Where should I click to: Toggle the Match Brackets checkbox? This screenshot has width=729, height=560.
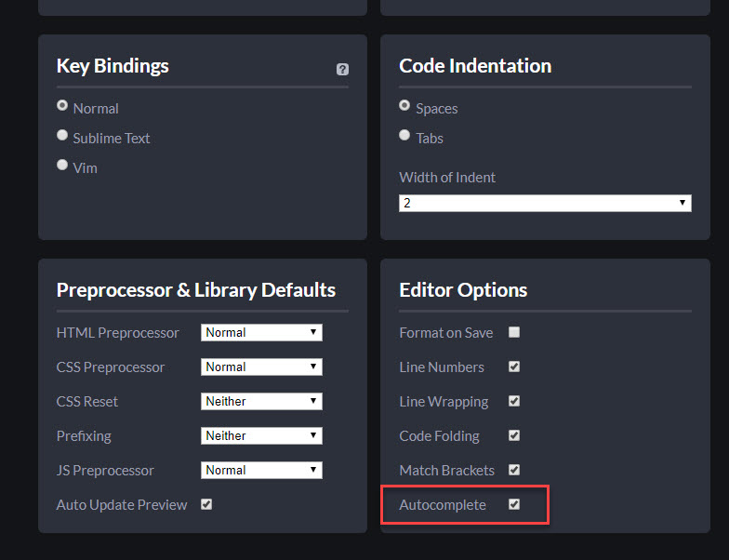(514, 470)
